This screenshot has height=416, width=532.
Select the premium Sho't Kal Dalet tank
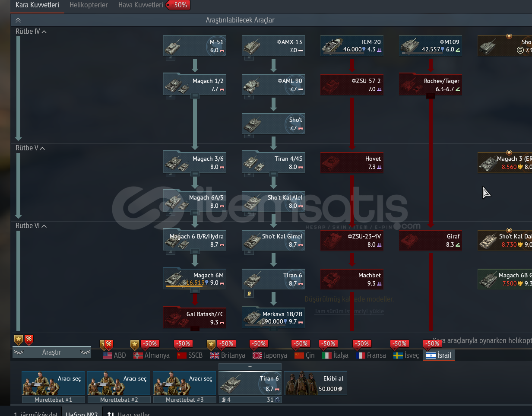pos(504,240)
